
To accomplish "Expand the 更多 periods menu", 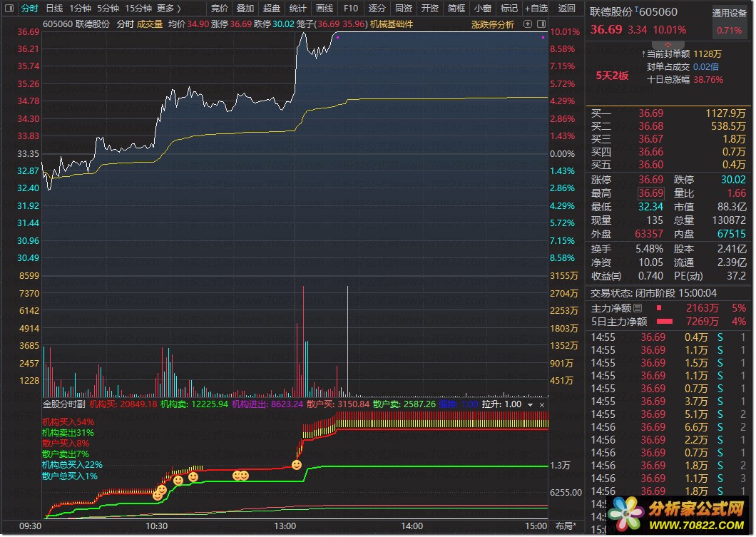I will 169,8.
